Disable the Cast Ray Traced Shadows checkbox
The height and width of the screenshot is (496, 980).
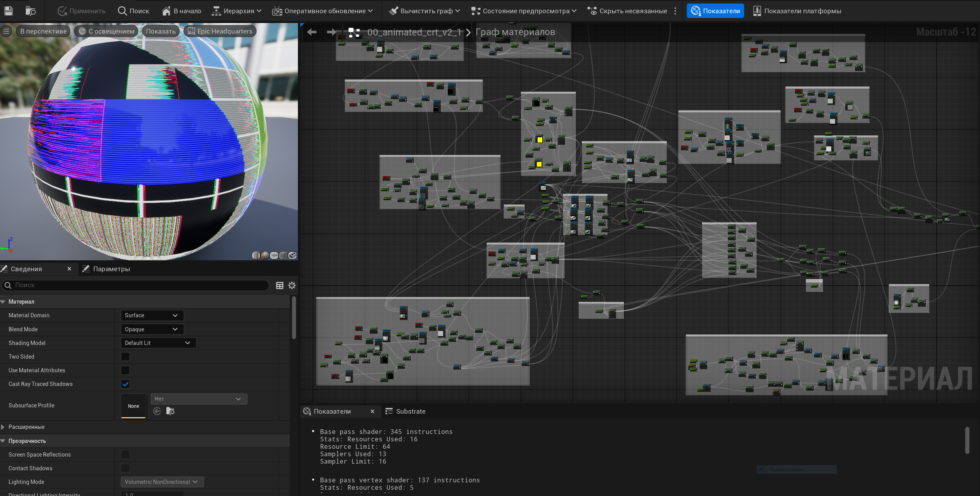click(x=125, y=384)
